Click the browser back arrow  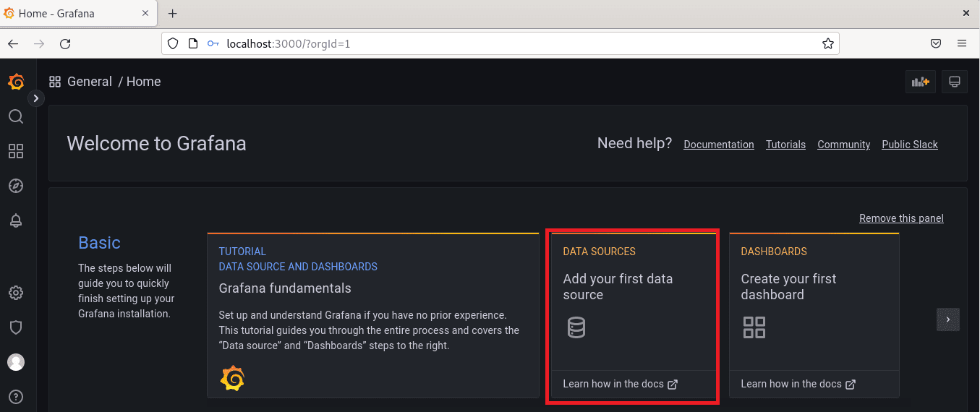coord(13,43)
